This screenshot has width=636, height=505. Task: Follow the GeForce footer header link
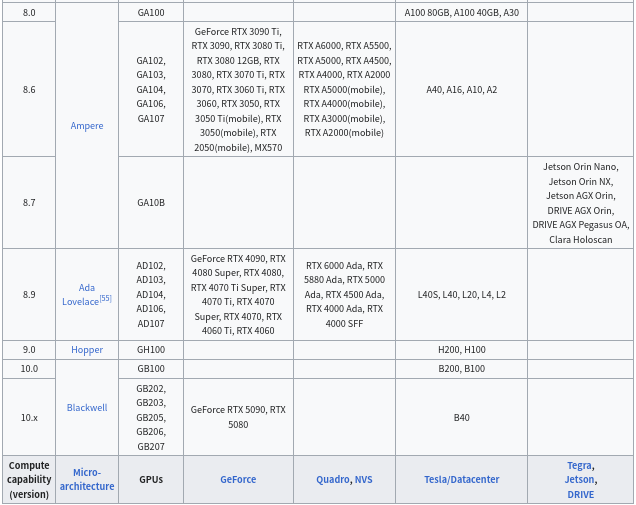[238, 479]
